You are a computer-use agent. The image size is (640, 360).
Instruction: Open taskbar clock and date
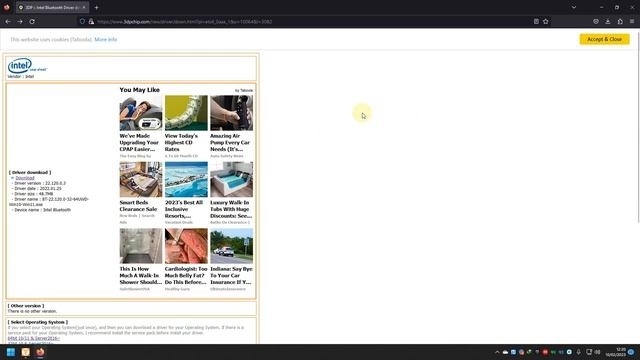tap(616, 352)
